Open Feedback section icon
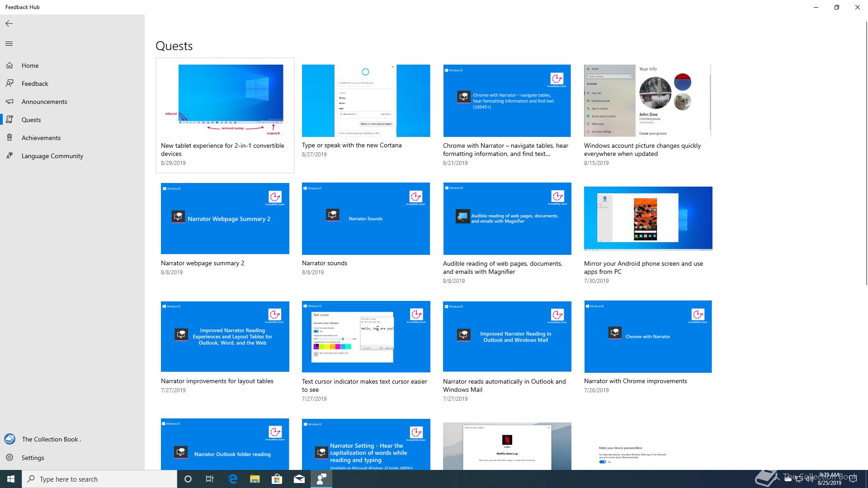 [9, 84]
